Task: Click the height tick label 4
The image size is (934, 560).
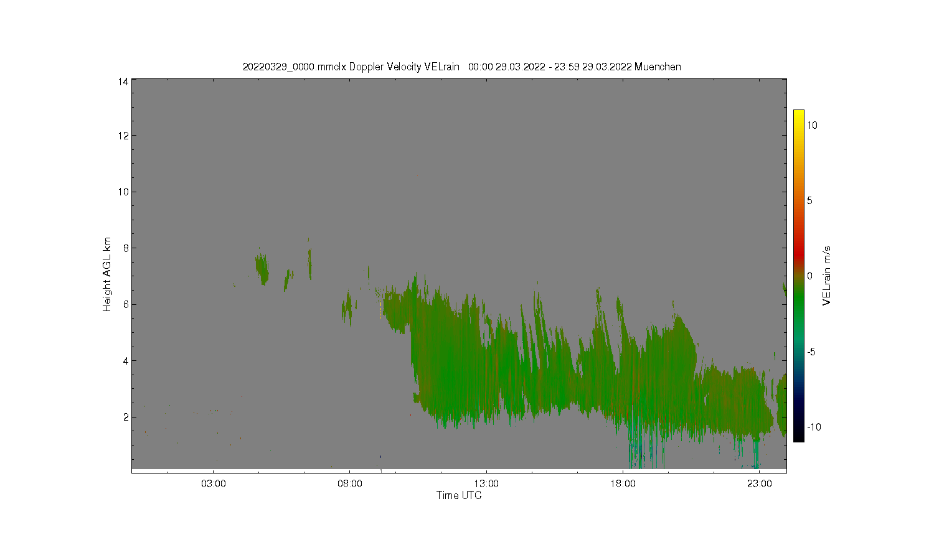Action: 126,360
